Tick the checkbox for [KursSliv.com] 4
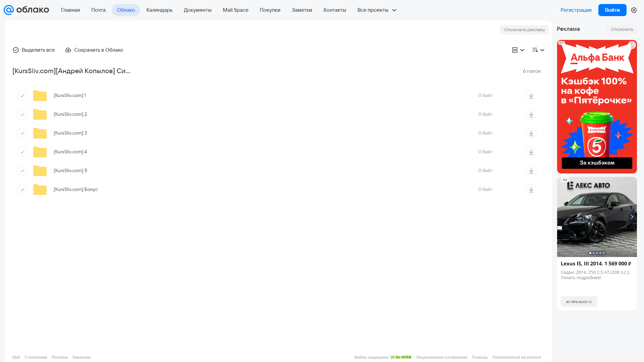Viewport: 644px width, 362px height. tap(22, 152)
